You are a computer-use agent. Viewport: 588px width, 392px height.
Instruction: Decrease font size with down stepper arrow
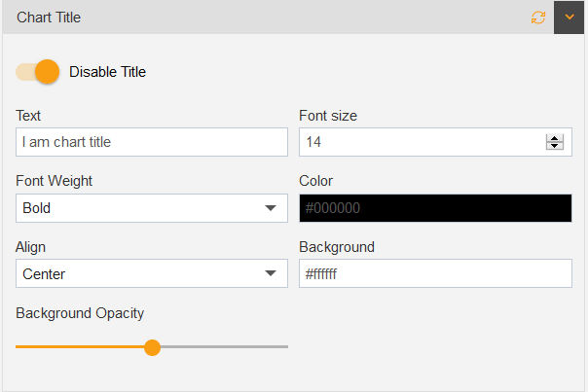[x=555, y=146]
